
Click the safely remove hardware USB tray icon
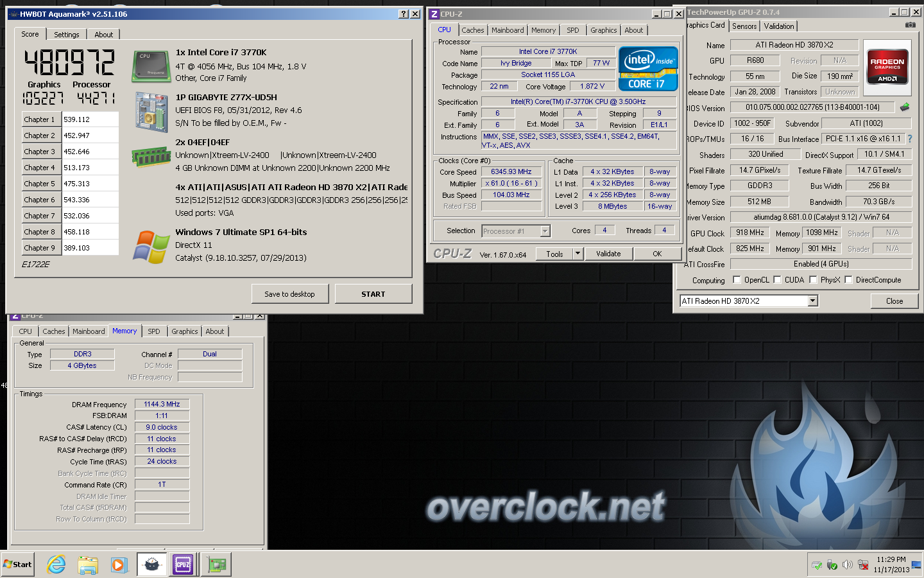(832, 565)
